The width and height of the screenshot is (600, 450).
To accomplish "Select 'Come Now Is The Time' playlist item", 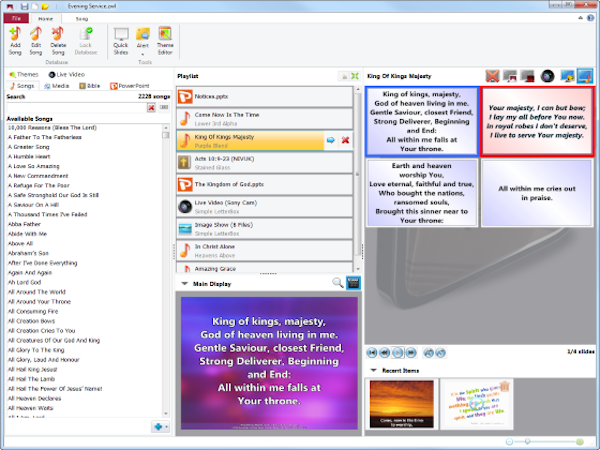I will 264,119.
